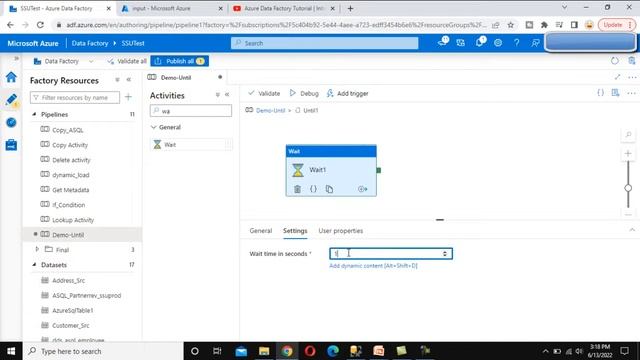The height and width of the screenshot is (360, 640).
Task: Open Get Metadata pipeline
Action: [70, 190]
